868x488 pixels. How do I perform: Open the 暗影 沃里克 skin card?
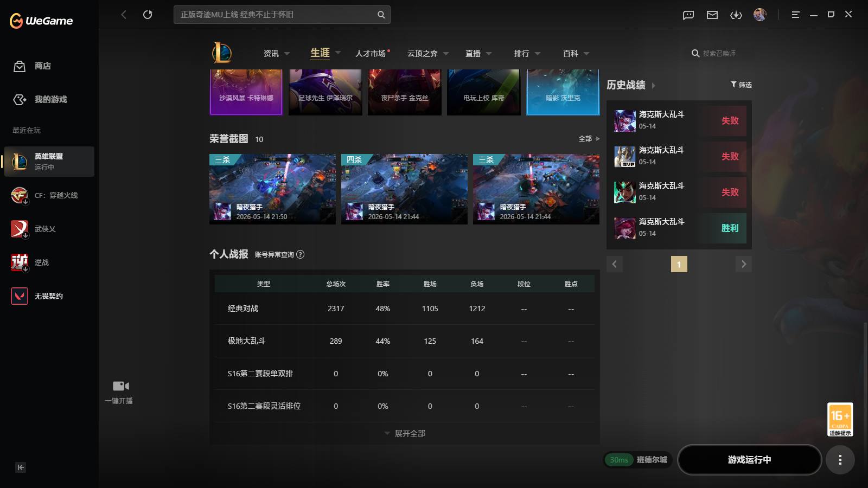pyautogui.click(x=563, y=92)
